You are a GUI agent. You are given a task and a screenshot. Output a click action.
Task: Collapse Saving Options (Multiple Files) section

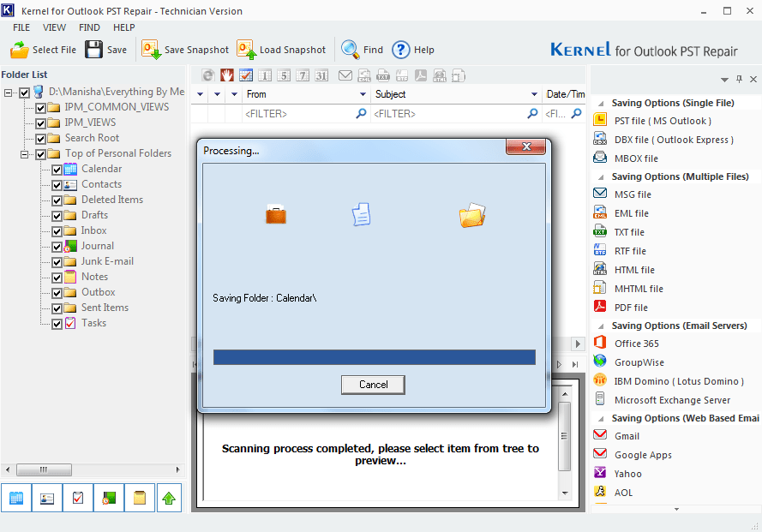601,177
